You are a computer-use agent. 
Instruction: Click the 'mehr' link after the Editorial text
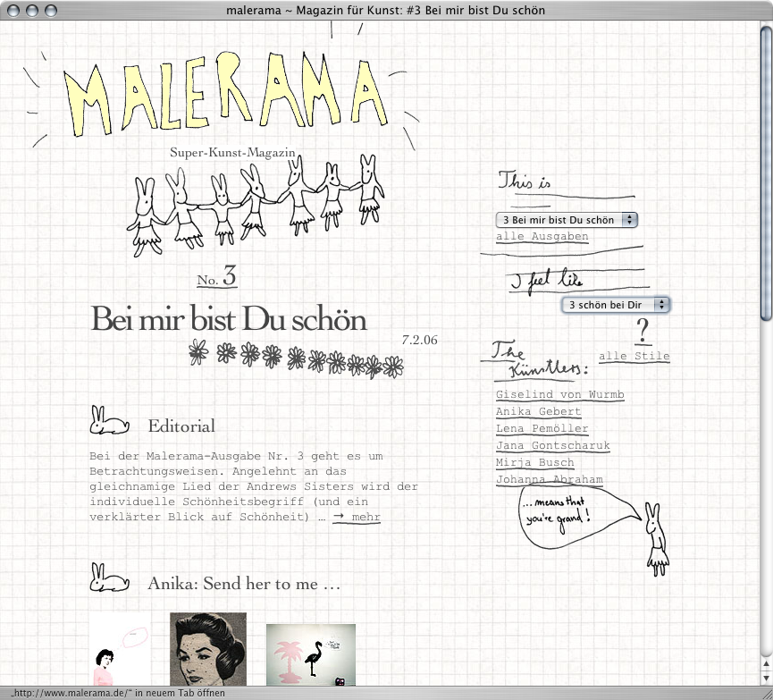tap(364, 517)
